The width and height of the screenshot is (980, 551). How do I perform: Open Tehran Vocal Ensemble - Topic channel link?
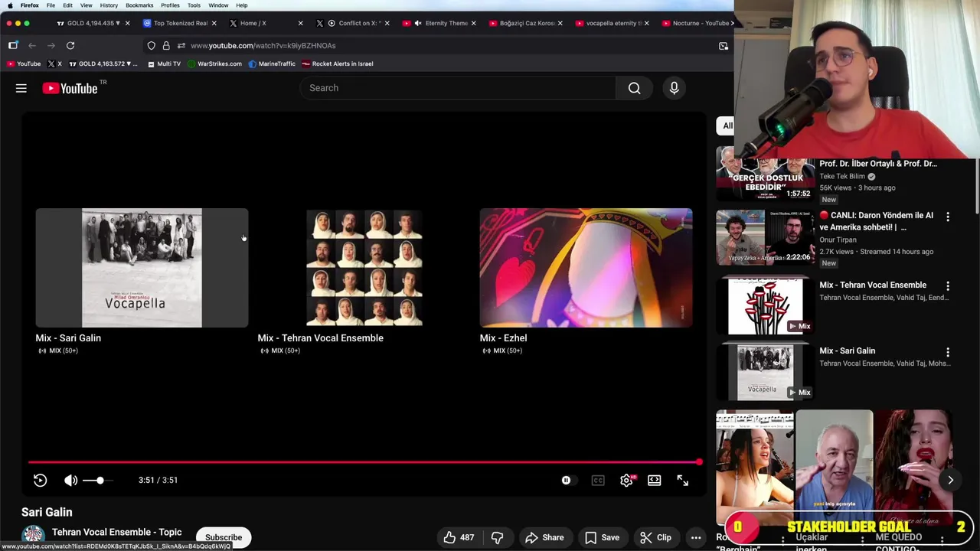pyautogui.click(x=116, y=532)
